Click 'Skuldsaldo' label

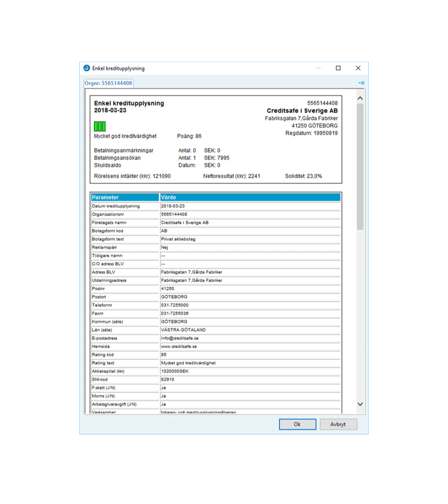point(108,165)
